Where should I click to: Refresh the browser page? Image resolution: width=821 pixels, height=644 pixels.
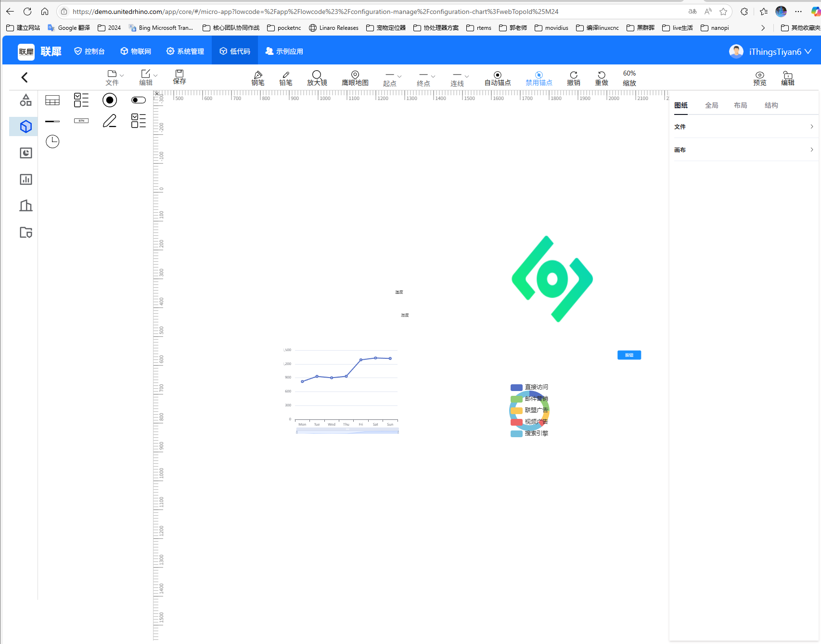pos(27,11)
